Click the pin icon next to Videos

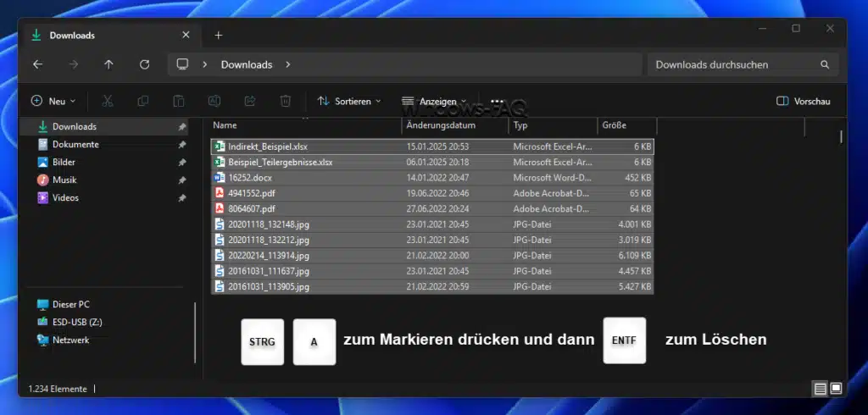(181, 197)
